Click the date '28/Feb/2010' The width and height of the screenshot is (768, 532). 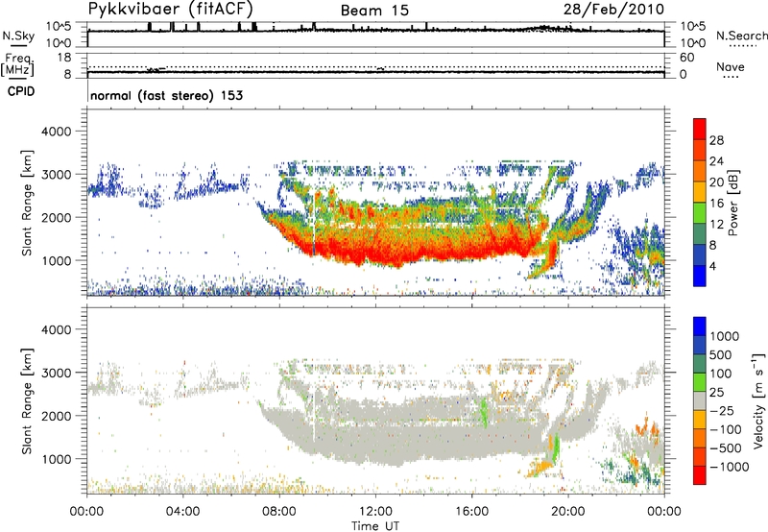pos(613,10)
